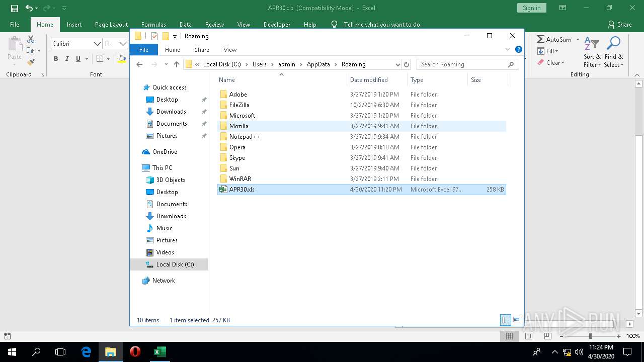The image size is (644, 362).
Task: Click the Sign in button in Excel
Action: pyautogui.click(x=531, y=8)
